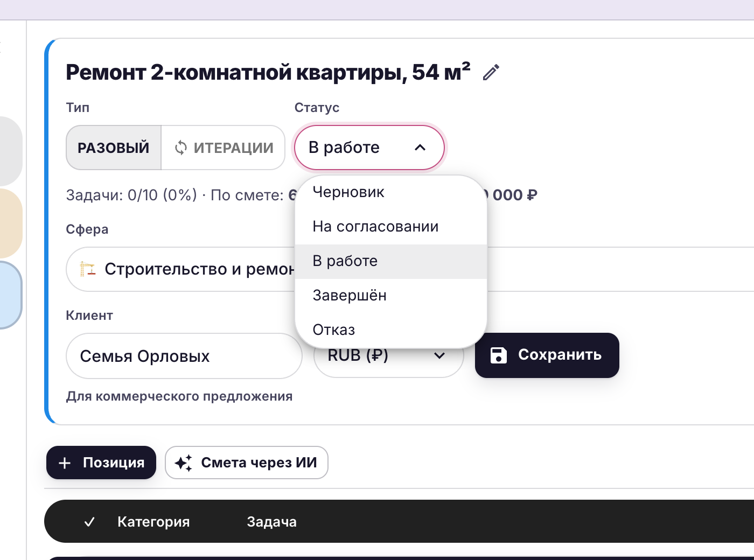The image size is (754, 560).
Task: Choose В работе option in list
Action: (391, 261)
